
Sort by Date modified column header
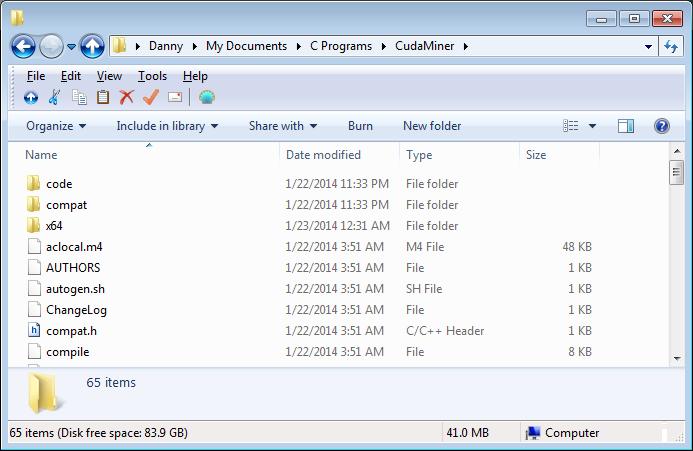pyautogui.click(x=340, y=155)
